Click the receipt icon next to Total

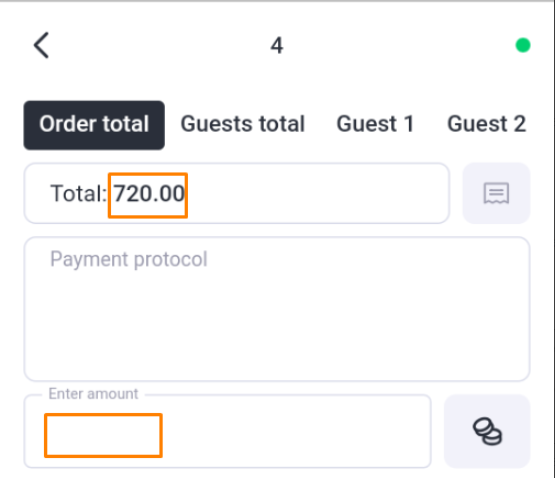click(496, 193)
